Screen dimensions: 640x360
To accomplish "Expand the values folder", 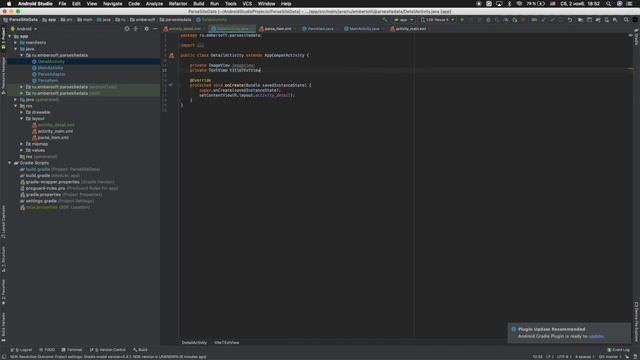I will [22, 150].
